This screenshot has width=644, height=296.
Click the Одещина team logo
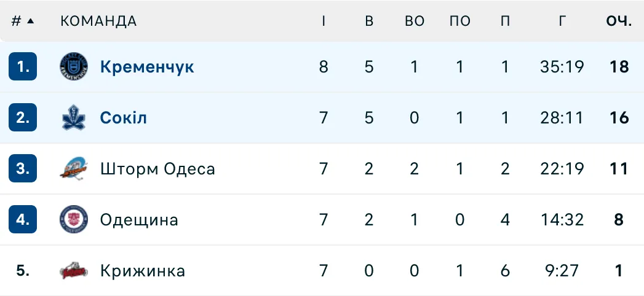[x=74, y=220]
